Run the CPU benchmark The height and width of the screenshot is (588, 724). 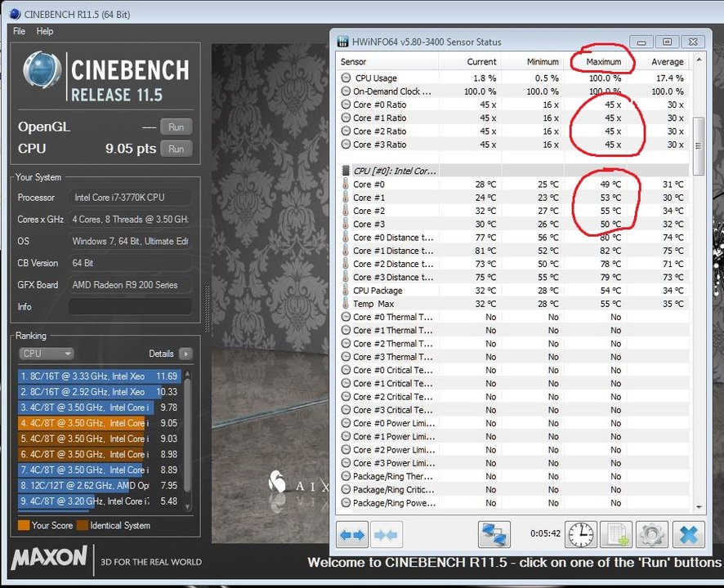tap(176, 149)
